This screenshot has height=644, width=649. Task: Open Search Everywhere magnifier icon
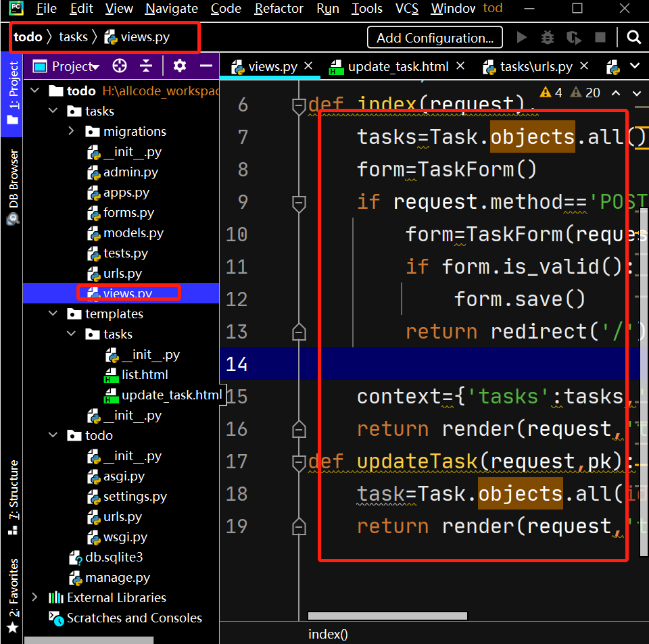coord(633,38)
